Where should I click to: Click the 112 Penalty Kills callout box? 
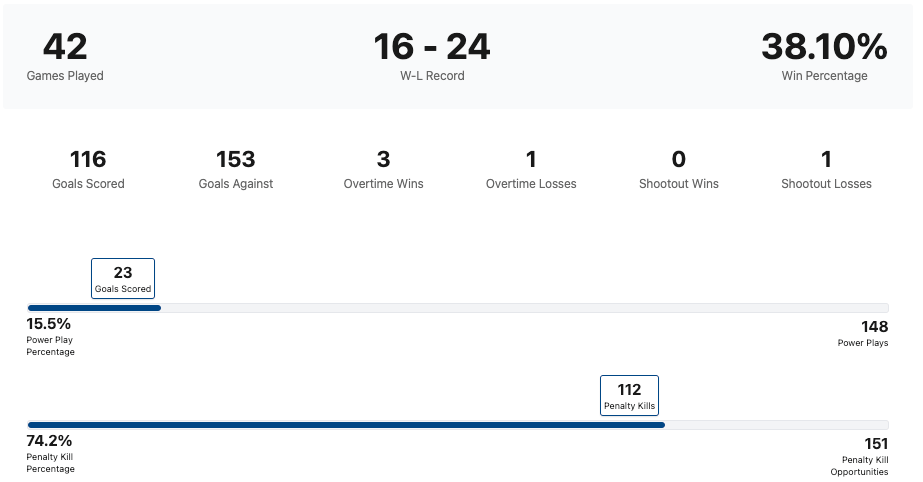(x=629, y=395)
